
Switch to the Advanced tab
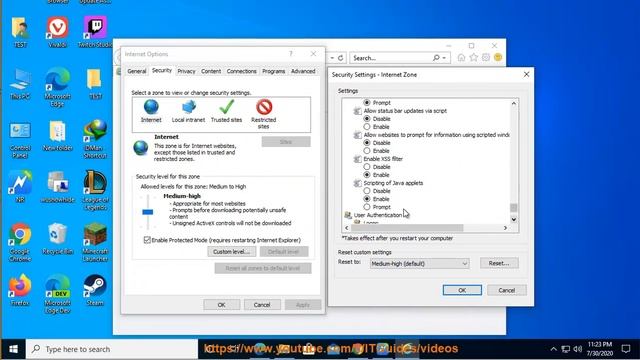pyautogui.click(x=303, y=71)
